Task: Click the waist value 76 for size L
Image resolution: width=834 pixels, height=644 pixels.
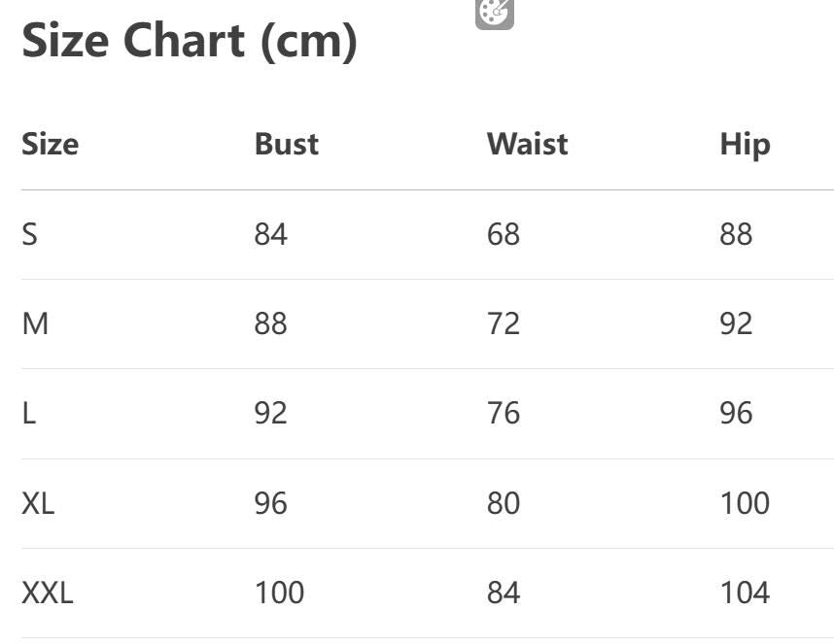Action: pyautogui.click(x=504, y=413)
